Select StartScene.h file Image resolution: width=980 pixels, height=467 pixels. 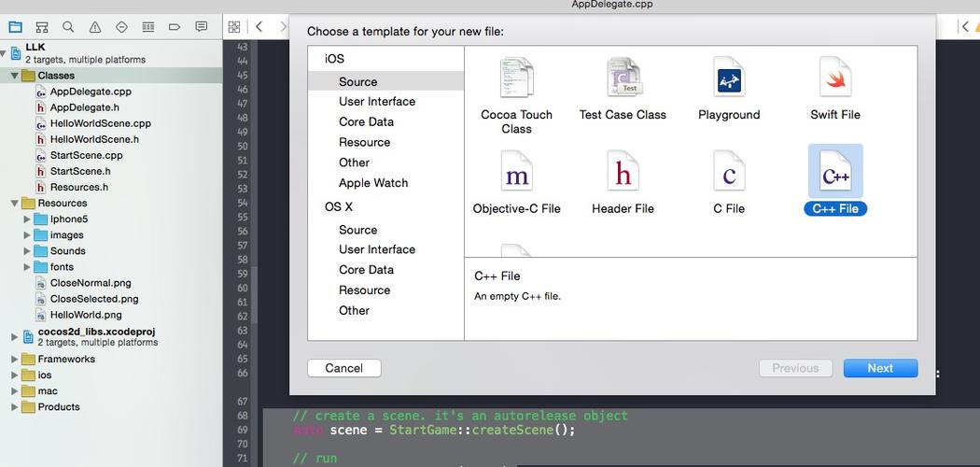(80, 171)
